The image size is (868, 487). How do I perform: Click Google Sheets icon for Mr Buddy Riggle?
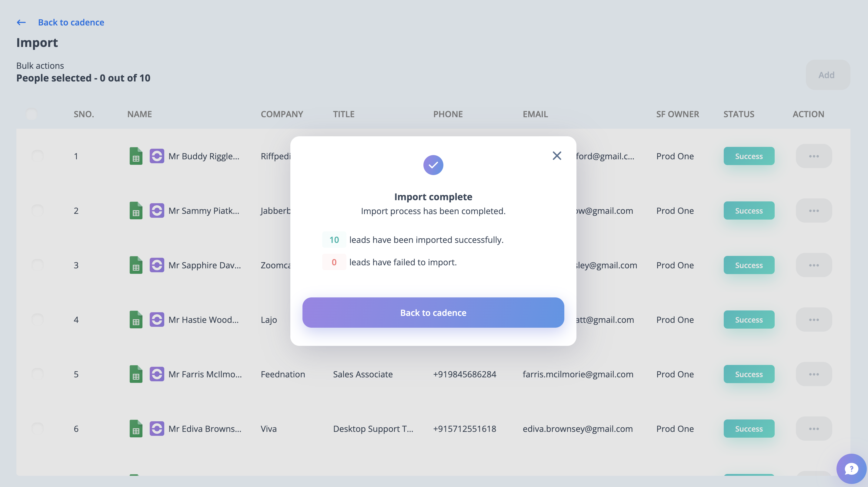pos(136,156)
